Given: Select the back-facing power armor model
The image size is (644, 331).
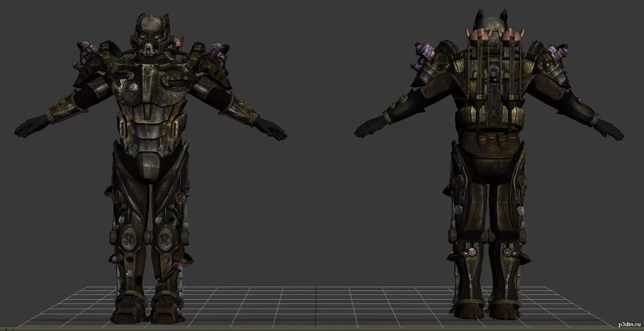Looking at the screenshot, I should point(489,163).
